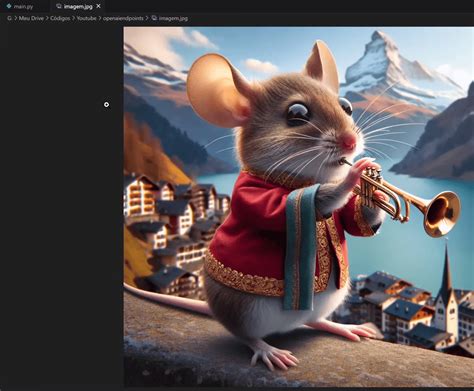Open the Meu Drive breadcrumb segment
This screenshot has width=474, height=391.
click(x=31, y=18)
